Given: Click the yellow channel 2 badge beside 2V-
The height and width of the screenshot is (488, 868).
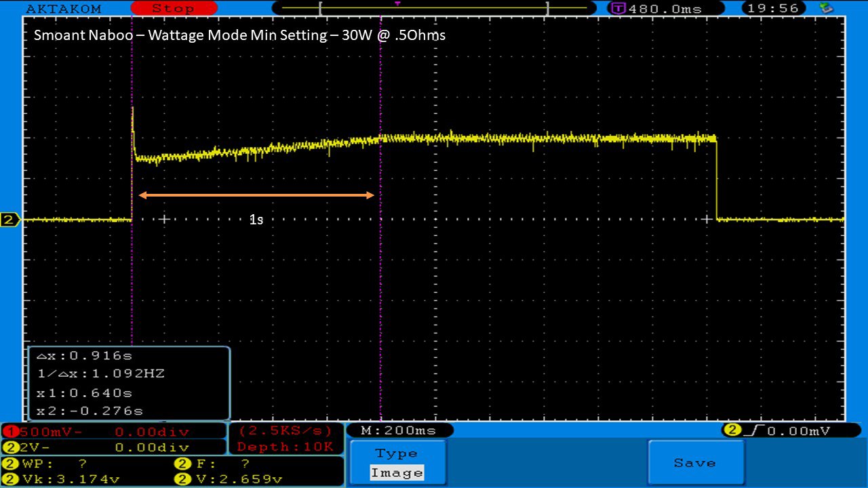Looking at the screenshot, I should [12, 447].
